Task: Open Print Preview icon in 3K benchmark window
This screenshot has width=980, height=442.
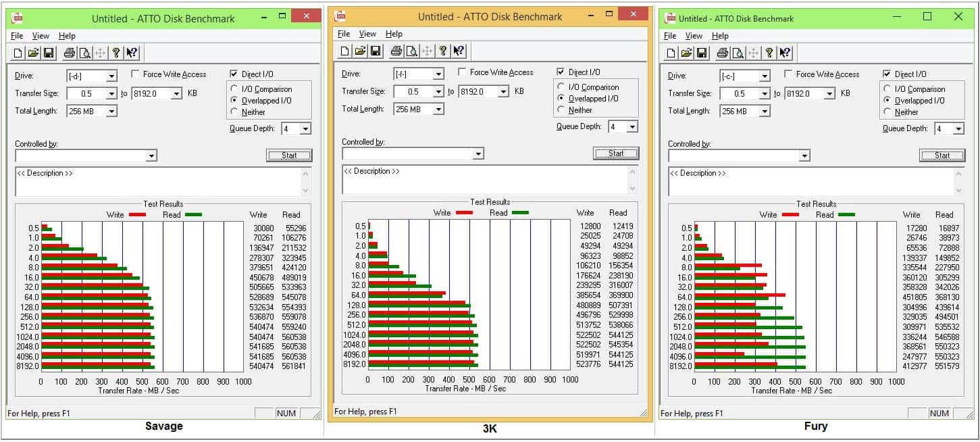Action: click(411, 51)
